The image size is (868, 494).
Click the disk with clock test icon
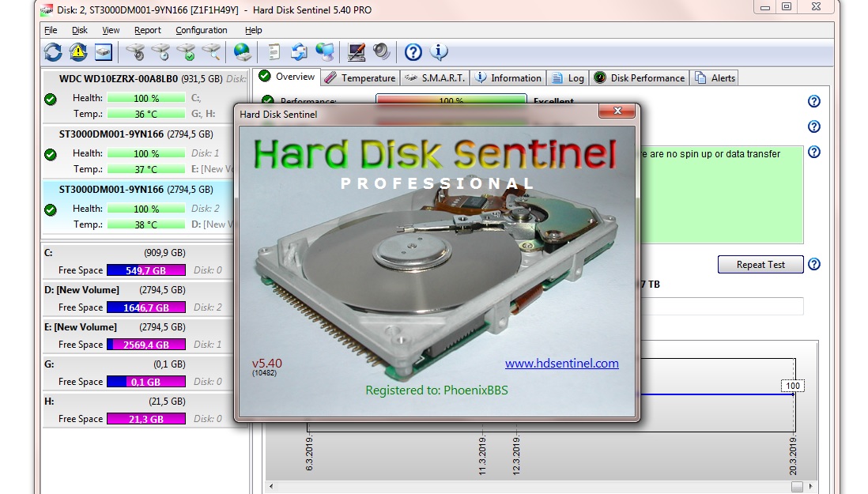click(x=160, y=52)
